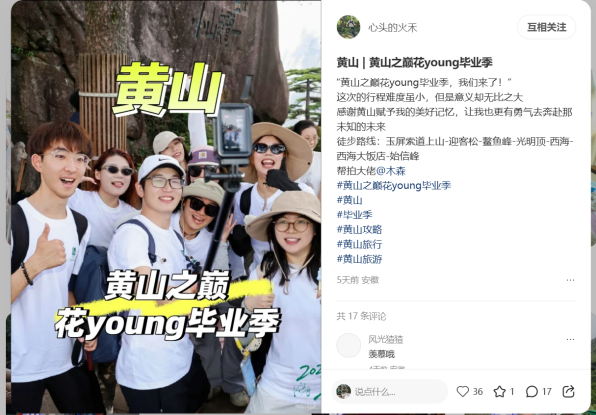The height and width of the screenshot is (415, 596).
Task: Favorite the post with star icon
Action: tap(499, 391)
